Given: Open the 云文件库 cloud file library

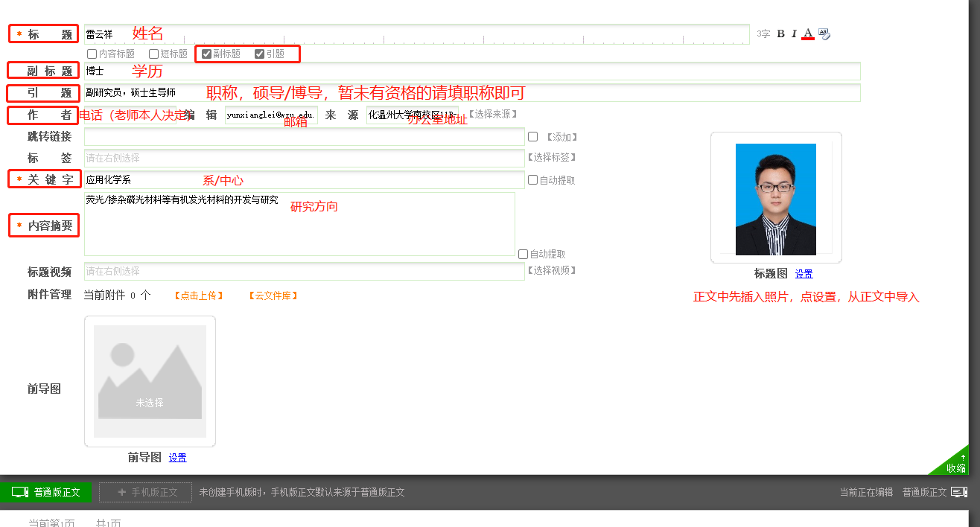Looking at the screenshot, I should tap(273, 296).
